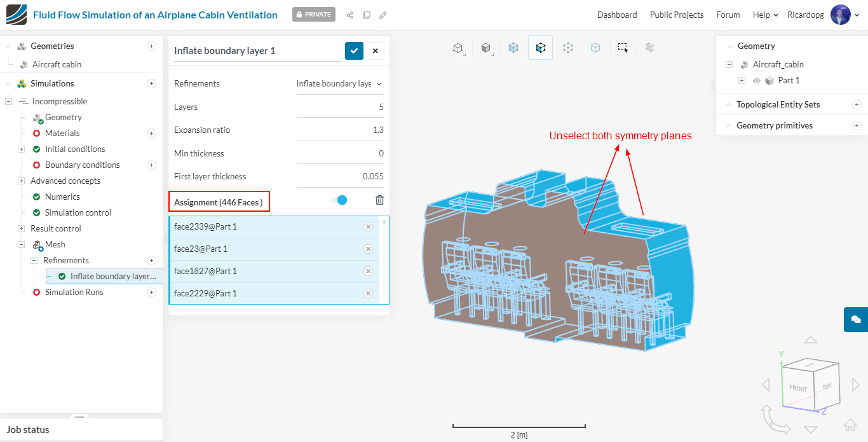Open the wireframe view options cube

pyautogui.click(x=458, y=48)
